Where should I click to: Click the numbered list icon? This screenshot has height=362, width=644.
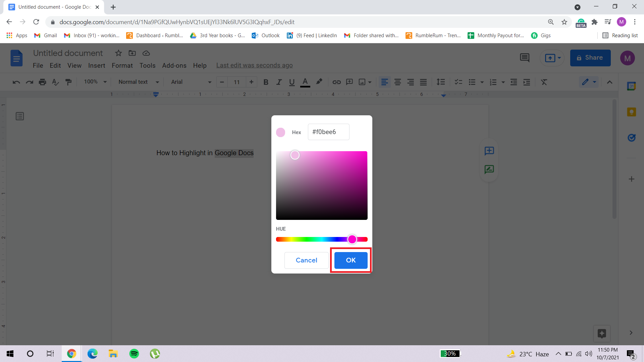pyautogui.click(x=493, y=82)
